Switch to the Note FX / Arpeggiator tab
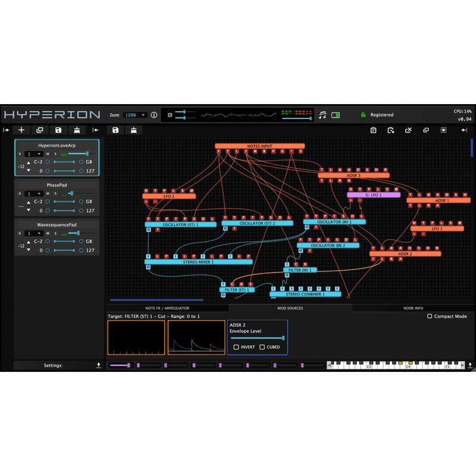Screen dimensions: 476x476 167,308
